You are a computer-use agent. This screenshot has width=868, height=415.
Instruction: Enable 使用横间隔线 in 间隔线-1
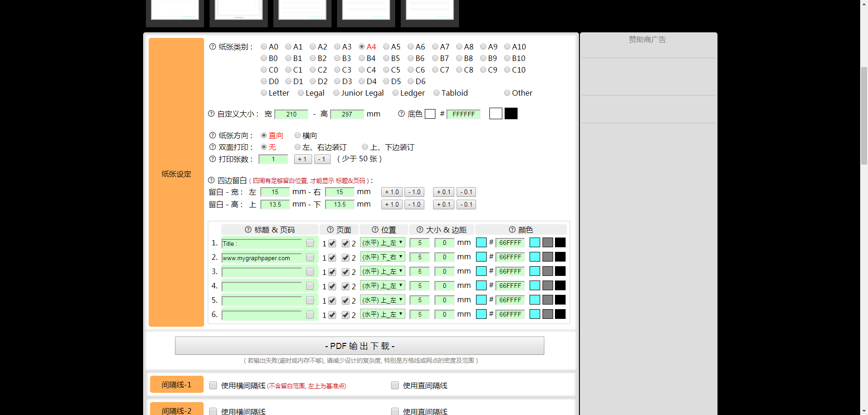coord(213,385)
